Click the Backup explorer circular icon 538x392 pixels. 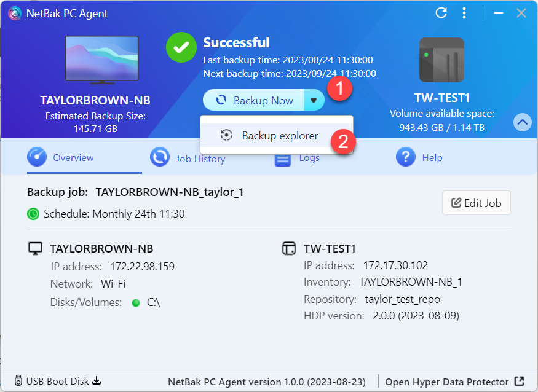click(x=226, y=135)
